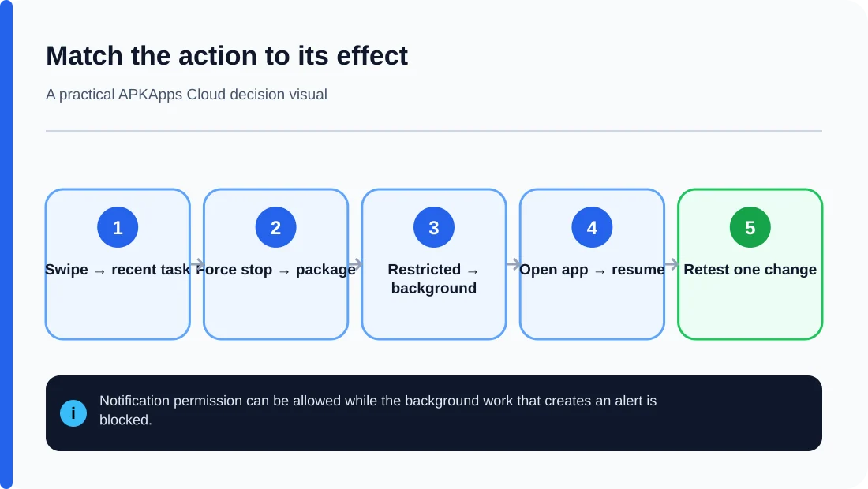
Task: Click the blue number 1 circle
Action: [118, 227]
